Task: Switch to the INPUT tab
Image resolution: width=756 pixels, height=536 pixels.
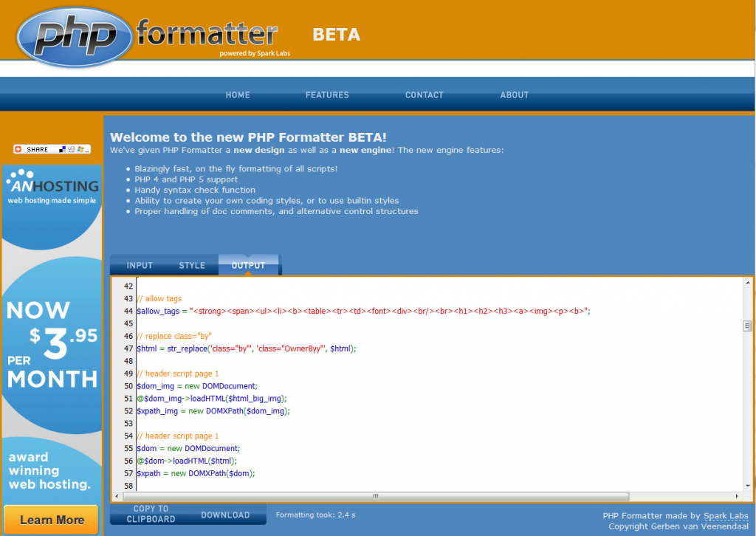Action: 140,265
